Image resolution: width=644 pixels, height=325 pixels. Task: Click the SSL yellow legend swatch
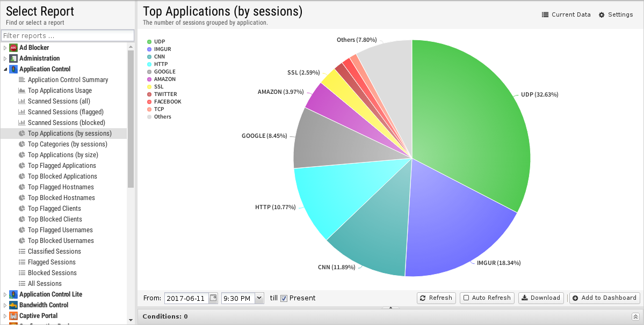point(149,86)
